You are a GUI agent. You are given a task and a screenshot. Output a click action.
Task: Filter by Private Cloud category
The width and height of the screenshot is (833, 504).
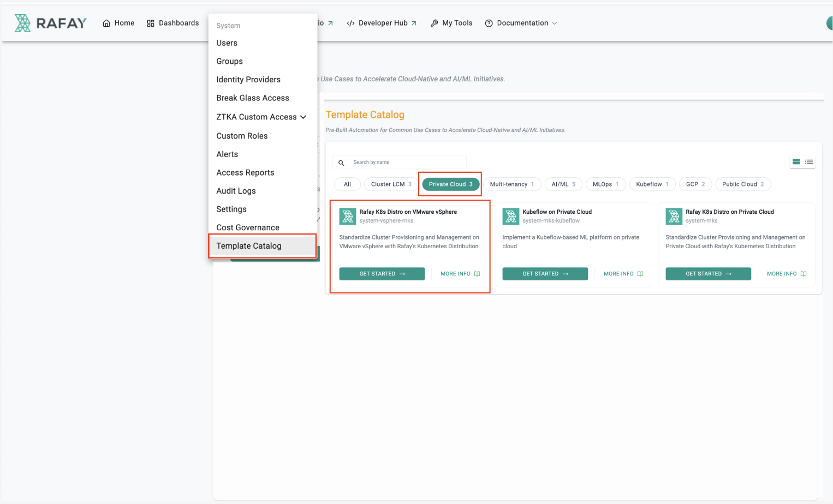click(450, 184)
